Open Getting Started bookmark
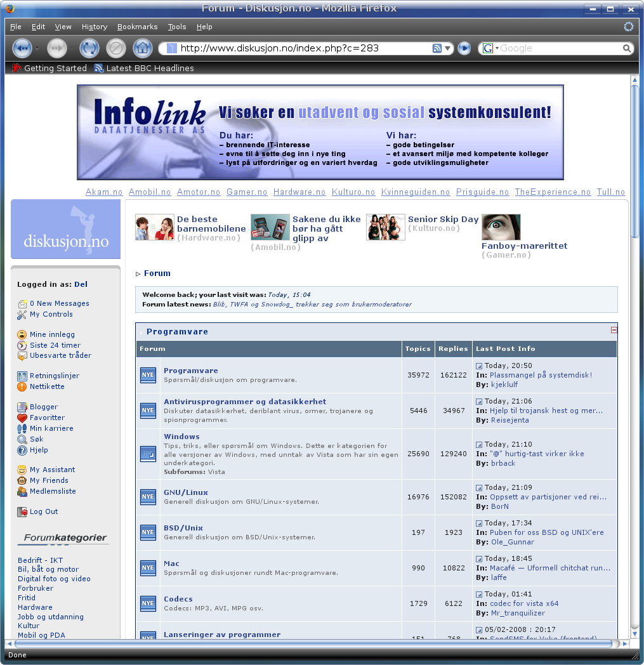The image size is (644, 665). (49, 69)
